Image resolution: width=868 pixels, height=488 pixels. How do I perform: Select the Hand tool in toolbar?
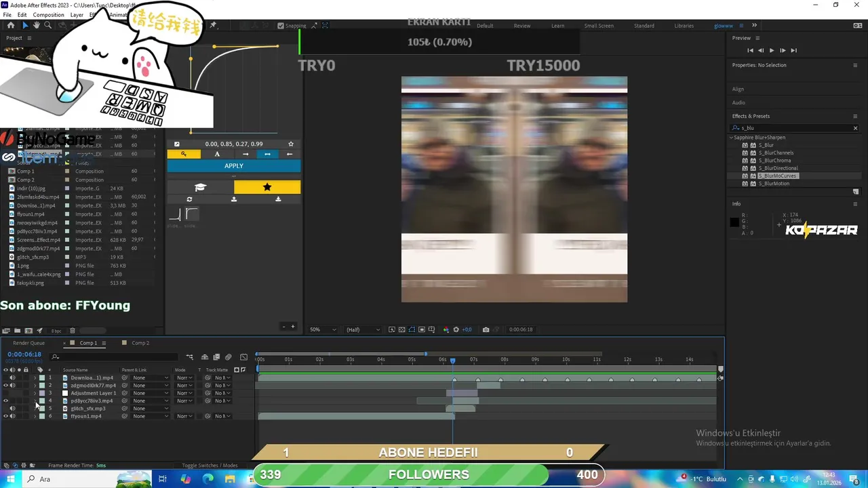click(x=37, y=25)
